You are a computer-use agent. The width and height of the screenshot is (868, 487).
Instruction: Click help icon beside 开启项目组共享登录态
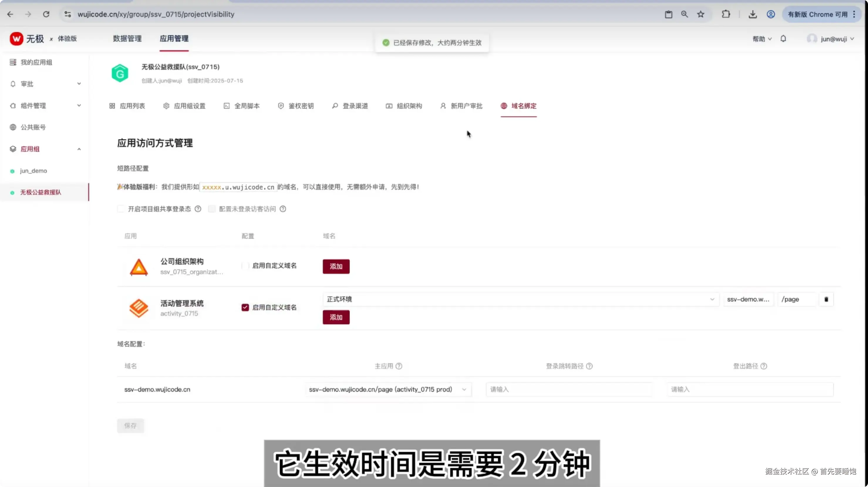pyautogui.click(x=198, y=209)
